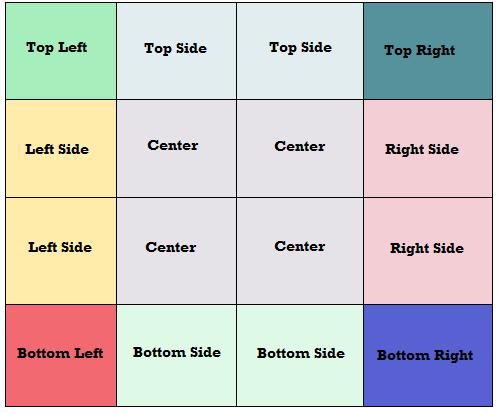Click the Top Side cell beside Top Right
Image resolution: width=498 pixels, height=414 pixels.
pyautogui.click(x=300, y=51)
